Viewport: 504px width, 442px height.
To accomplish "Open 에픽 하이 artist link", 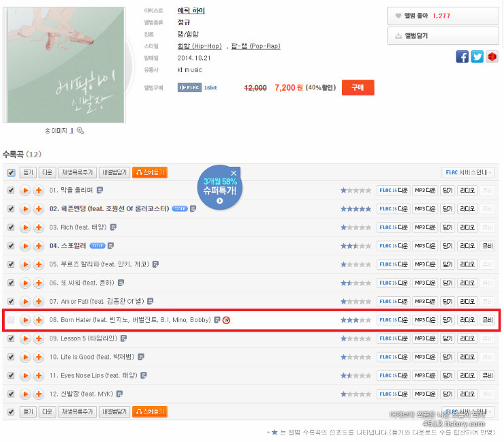I will click(191, 11).
